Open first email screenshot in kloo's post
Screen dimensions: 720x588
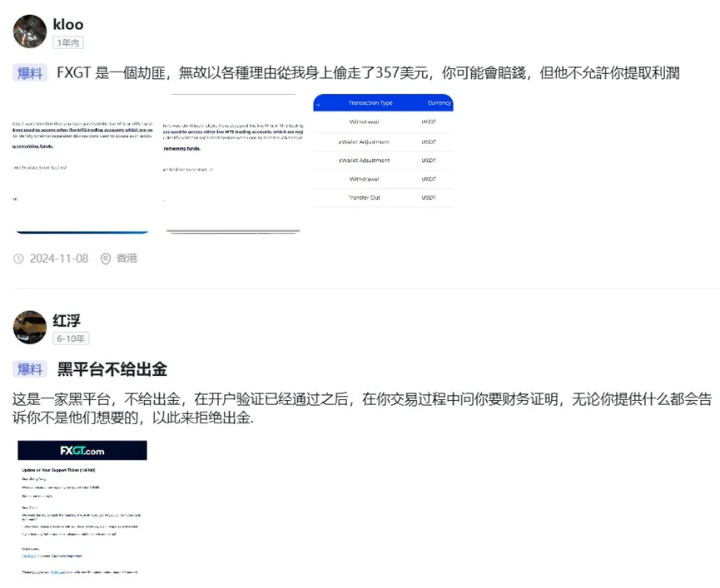tap(82, 164)
